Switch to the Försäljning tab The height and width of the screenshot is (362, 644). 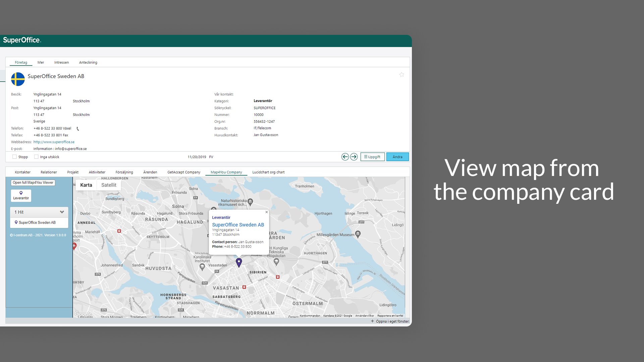coord(124,172)
